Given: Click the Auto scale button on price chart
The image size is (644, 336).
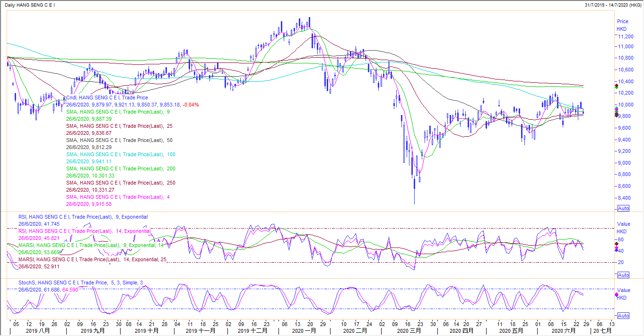Looking at the screenshot, I should pyautogui.click(x=623, y=208).
